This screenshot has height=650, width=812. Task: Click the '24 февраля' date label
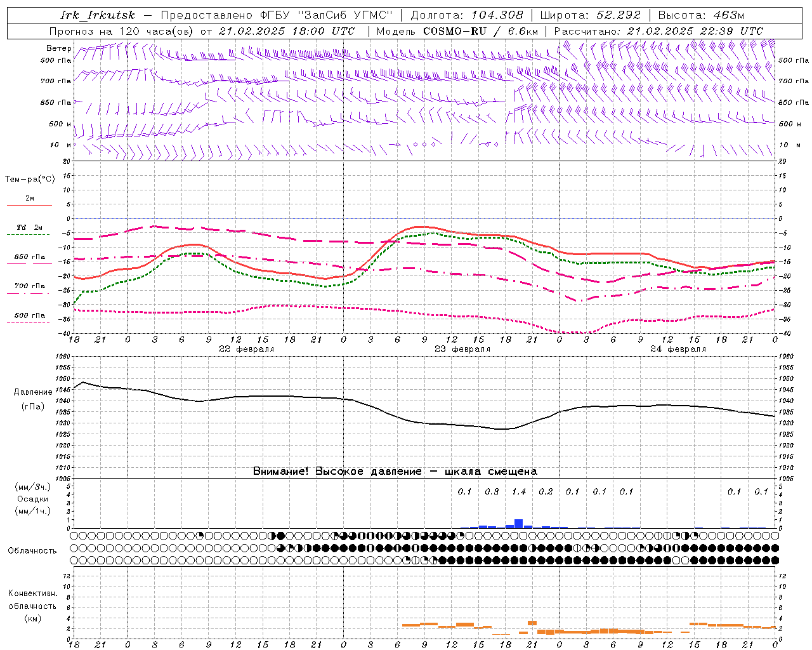pos(678,349)
